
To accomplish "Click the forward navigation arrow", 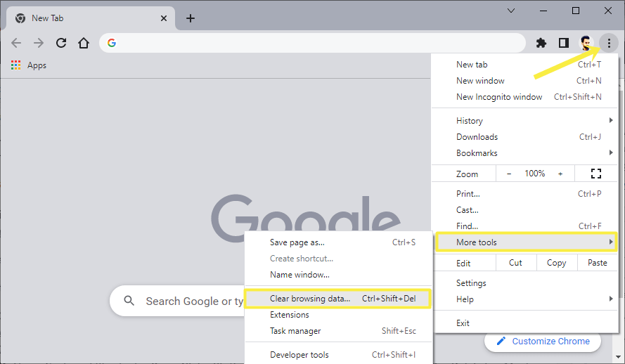I will click(39, 43).
